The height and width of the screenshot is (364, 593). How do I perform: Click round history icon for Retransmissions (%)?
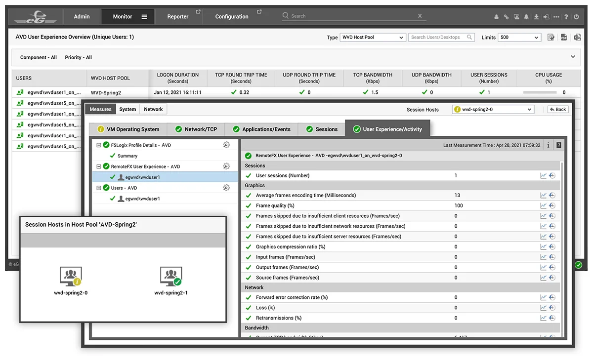tap(552, 318)
